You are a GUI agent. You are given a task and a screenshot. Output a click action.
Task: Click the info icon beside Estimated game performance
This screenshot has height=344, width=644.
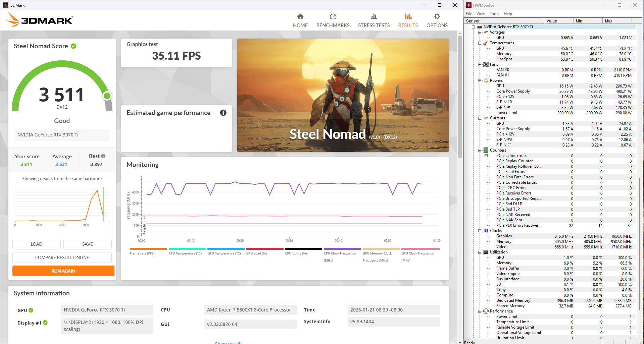(x=223, y=113)
